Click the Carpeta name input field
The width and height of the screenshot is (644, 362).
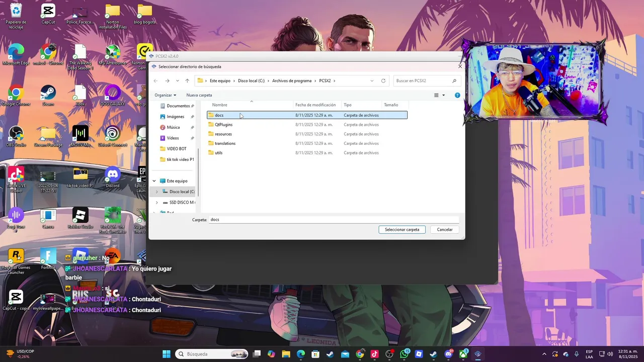click(x=334, y=220)
